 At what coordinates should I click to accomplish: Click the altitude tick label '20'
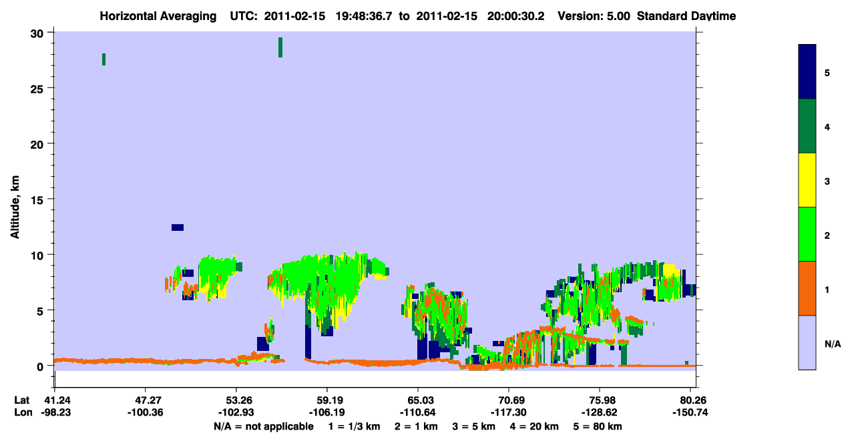38,144
